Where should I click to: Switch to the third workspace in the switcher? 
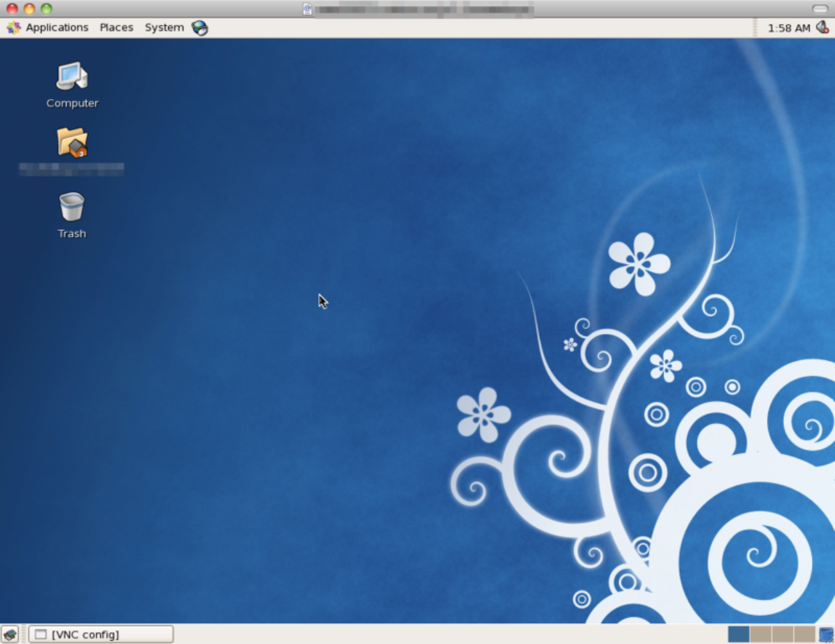pyautogui.click(x=782, y=634)
